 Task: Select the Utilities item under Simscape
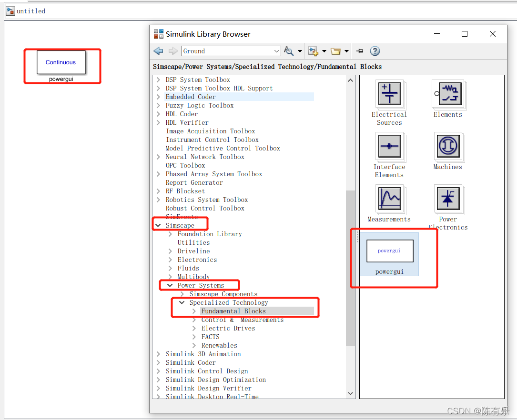193,242
